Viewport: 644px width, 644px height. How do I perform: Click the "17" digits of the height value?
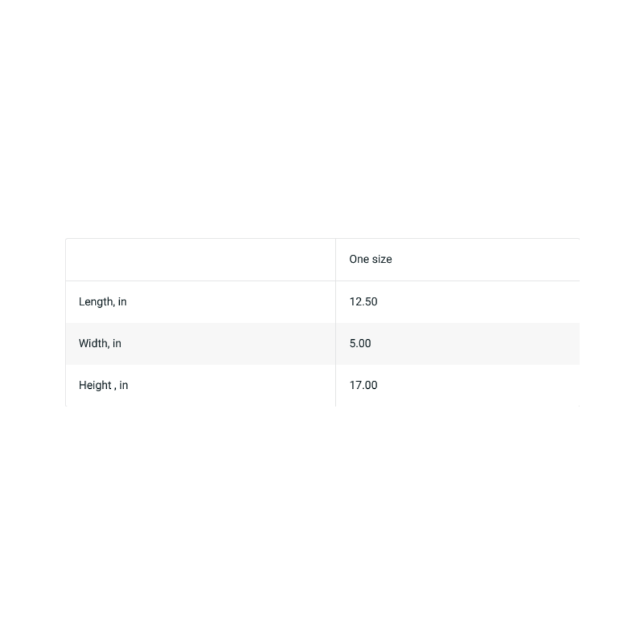tap(355, 385)
